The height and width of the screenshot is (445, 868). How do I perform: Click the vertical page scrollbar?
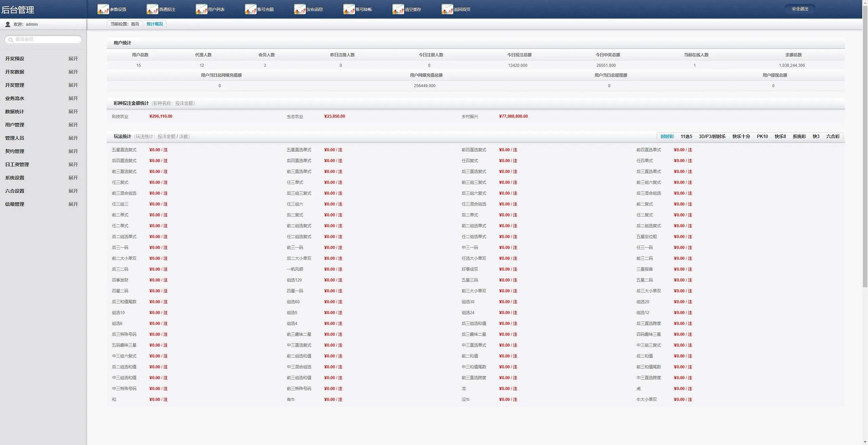click(865, 146)
